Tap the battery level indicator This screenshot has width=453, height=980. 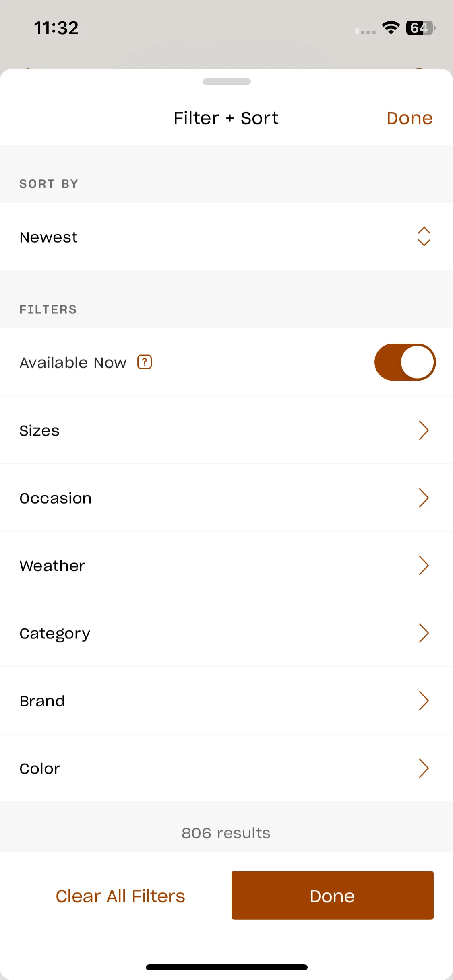[421, 28]
